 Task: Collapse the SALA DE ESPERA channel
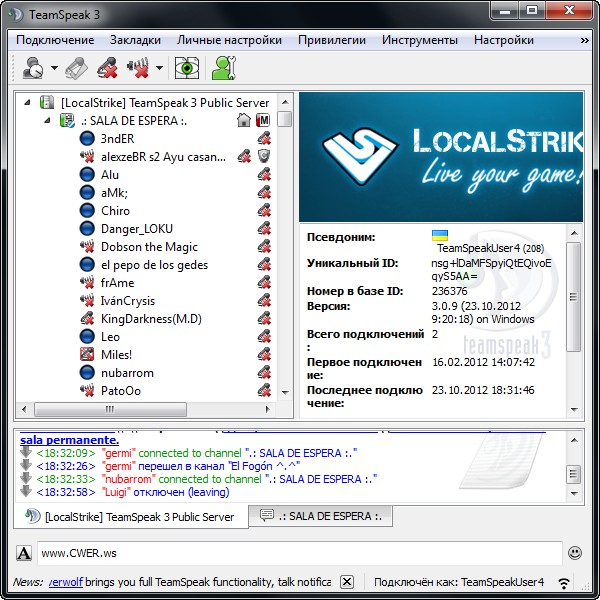[x=46, y=121]
